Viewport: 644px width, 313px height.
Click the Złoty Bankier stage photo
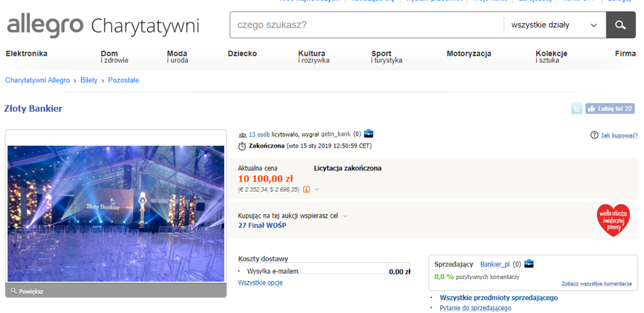pos(116,214)
